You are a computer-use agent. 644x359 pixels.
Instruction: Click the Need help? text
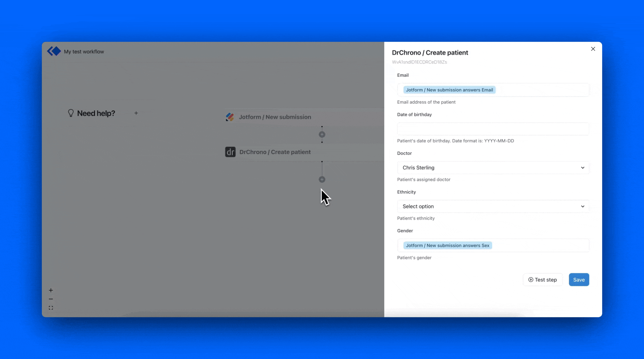pos(96,113)
